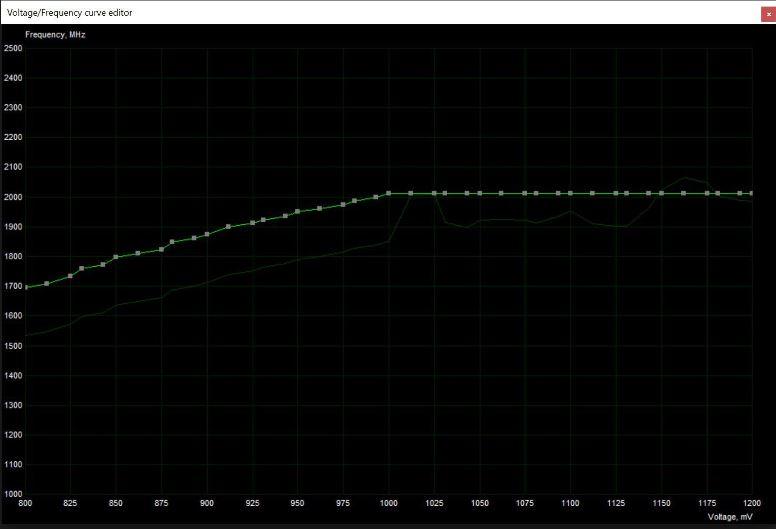This screenshot has width=776, height=529.
Task: Select the curve point at 1000 mV
Action: (388, 193)
